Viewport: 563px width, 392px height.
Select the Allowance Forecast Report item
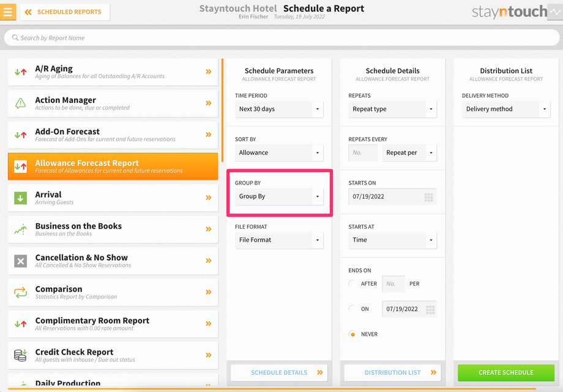click(x=113, y=166)
